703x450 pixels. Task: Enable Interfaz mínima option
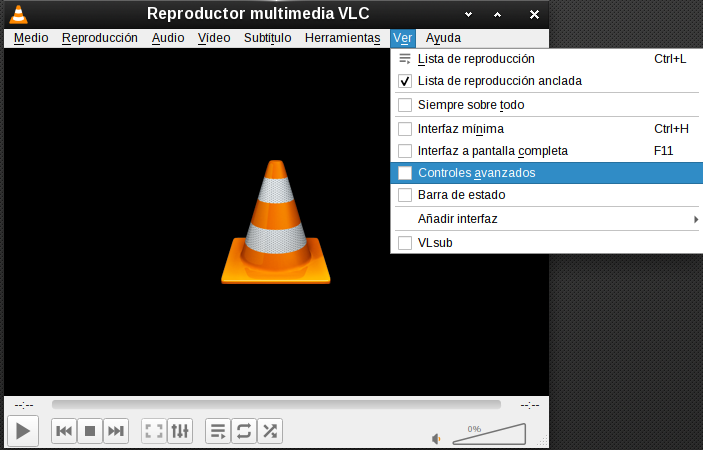[547, 129]
